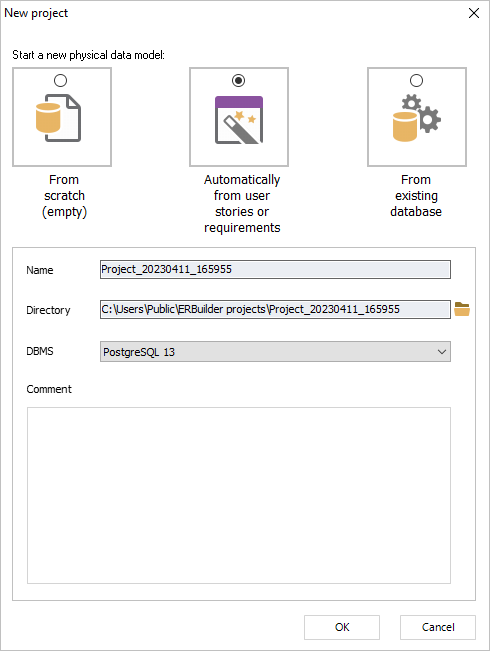Click the 'Start a new physical data model:' heading
Viewport: 490px width, 651px height.
(x=88, y=55)
